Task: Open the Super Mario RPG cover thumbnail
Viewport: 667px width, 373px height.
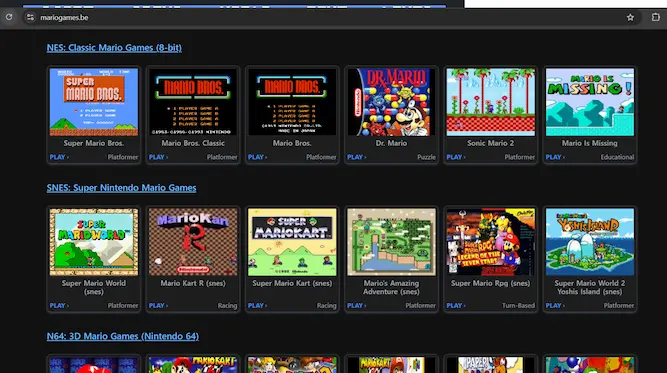Action: click(490, 242)
